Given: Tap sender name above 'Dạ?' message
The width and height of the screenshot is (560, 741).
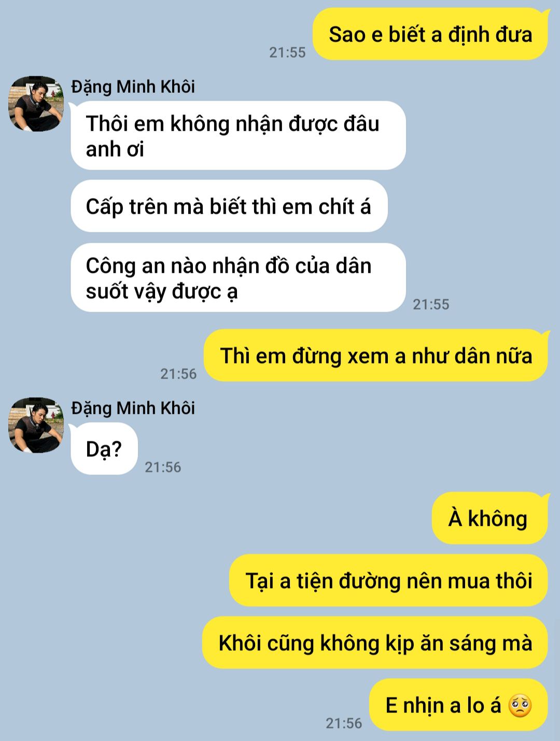Looking at the screenshot, I should [133, 408].
